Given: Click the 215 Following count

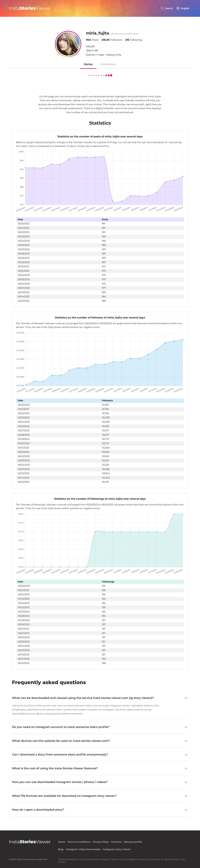Looking at the screenshot, I should pos(133,40).
